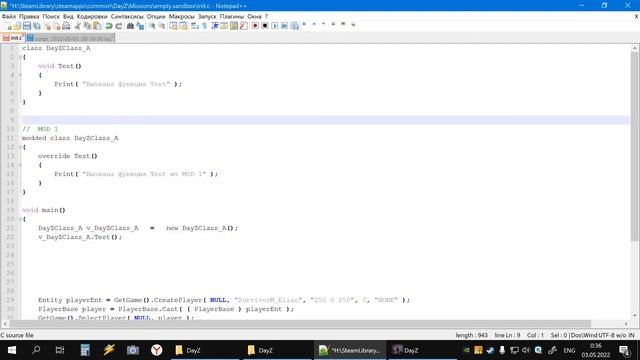Open the Макросы menu
This screenshot has height=360, width=640.
click(182, 16)
